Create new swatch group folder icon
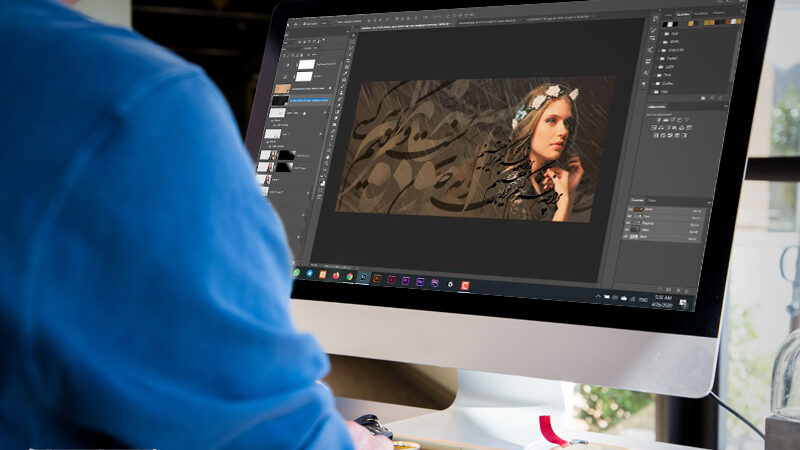Screen dimensions: 800x450 [703, 98]
